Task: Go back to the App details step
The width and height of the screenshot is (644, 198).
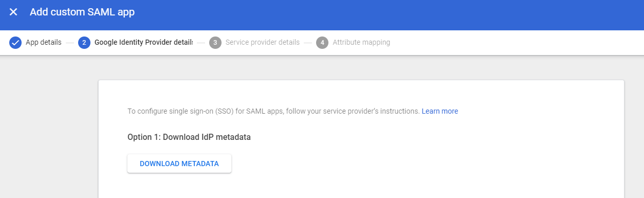Action: [x=44, y=42]
